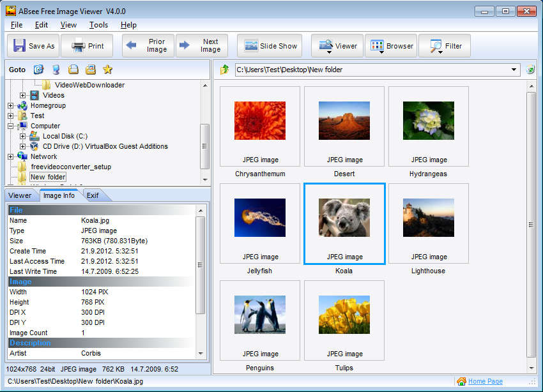Image resolution: width=543 pixels, height=392 pixels.
Task: Start the Slide Show
Action: pyautogui.click(x=270, y=46)
